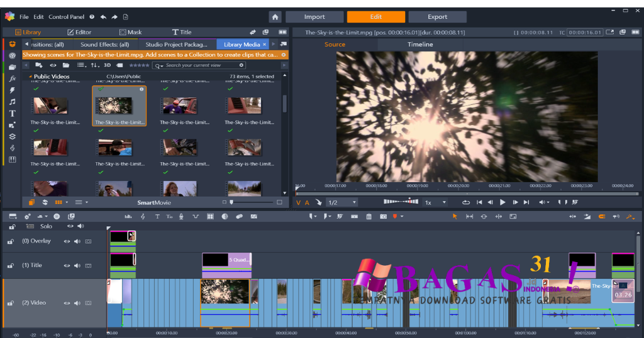644x338 pixels.
Task: Open the Voice-over microphone tool
Action: pos(181,217)
